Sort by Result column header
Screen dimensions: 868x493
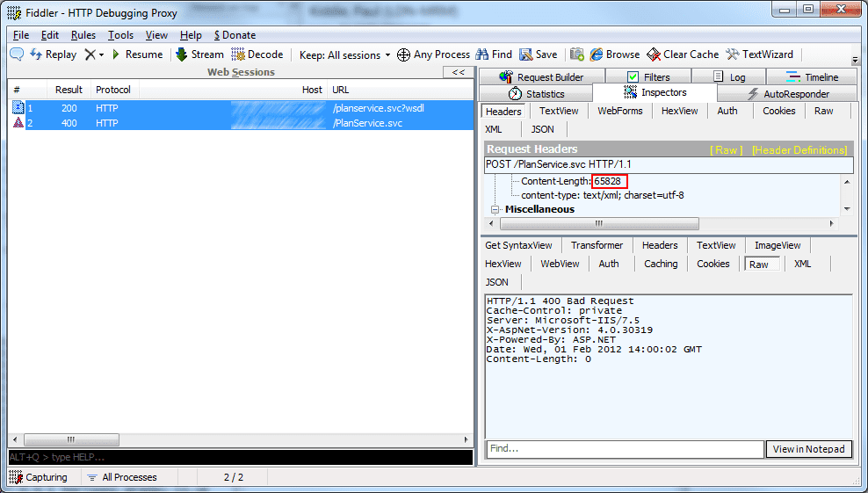69,90
